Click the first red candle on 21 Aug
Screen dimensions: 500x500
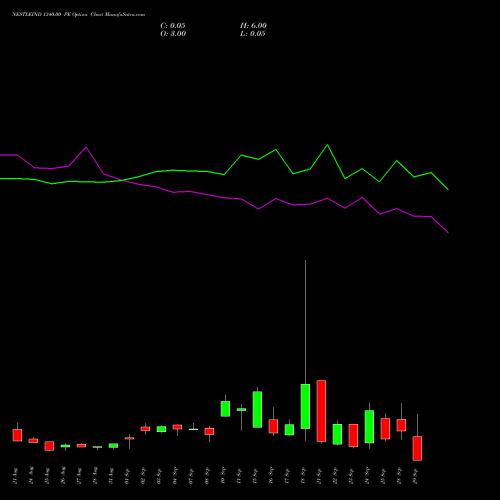[17, 435]
